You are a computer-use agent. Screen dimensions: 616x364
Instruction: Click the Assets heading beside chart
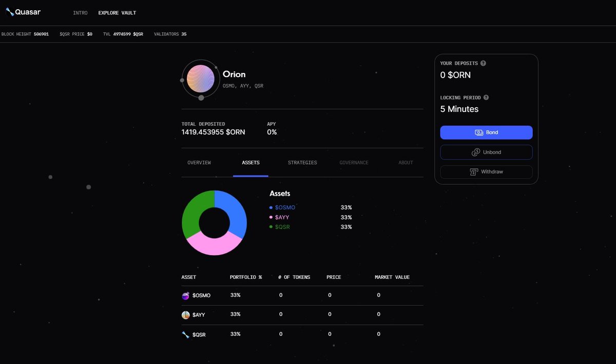click(280, 194)
